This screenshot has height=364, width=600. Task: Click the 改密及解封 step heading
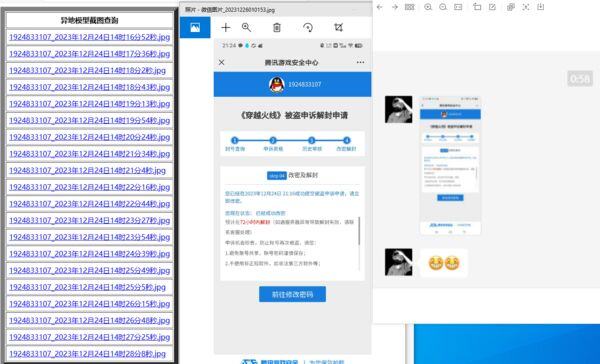[303, 175]
